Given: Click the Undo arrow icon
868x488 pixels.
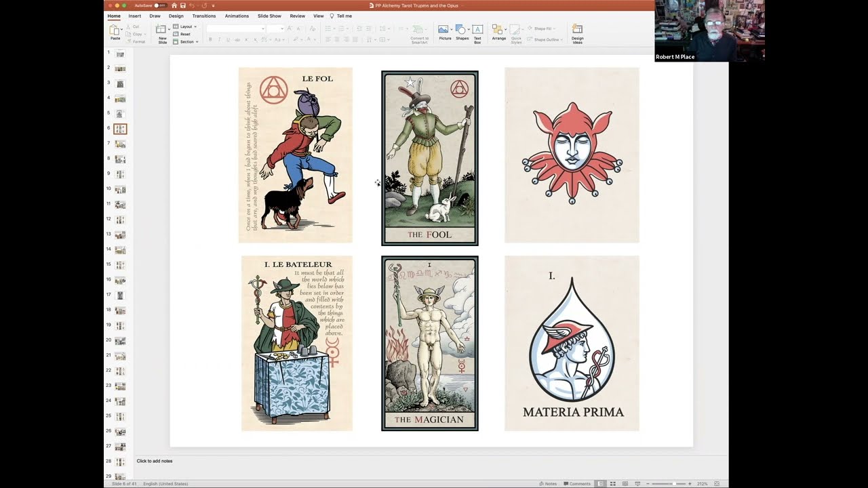Looking at the screenshot, I should pos(192,5).
